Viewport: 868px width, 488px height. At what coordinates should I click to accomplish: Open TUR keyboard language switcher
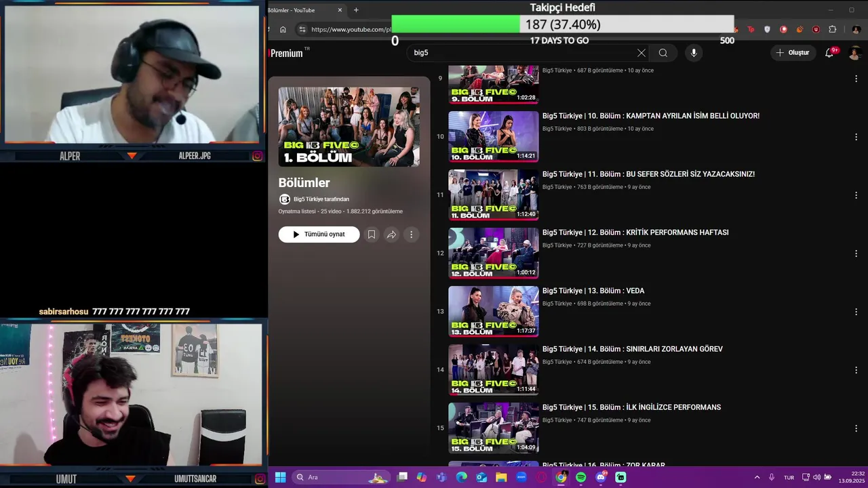[789, 477]
